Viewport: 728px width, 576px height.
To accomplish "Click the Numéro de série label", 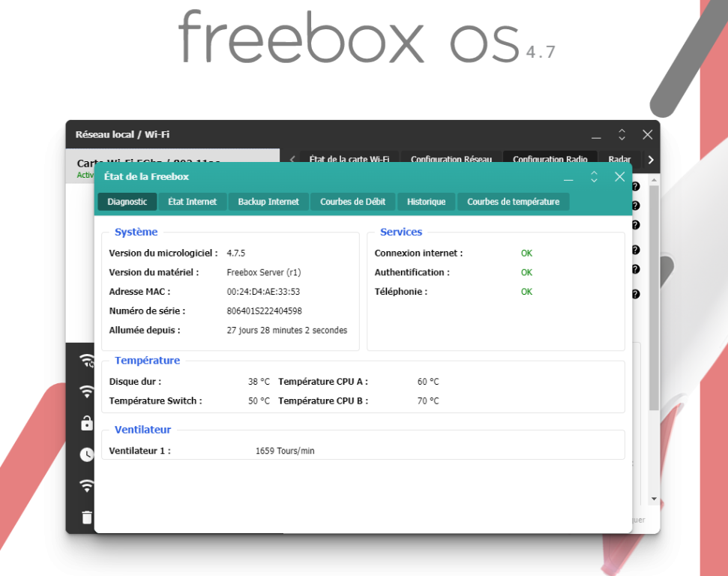I will point(147,311).
